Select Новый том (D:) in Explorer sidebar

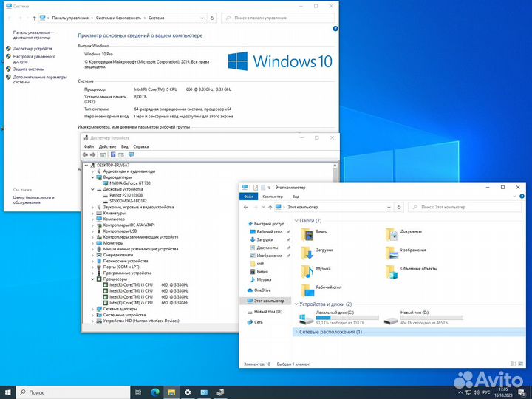pos(265,312)
